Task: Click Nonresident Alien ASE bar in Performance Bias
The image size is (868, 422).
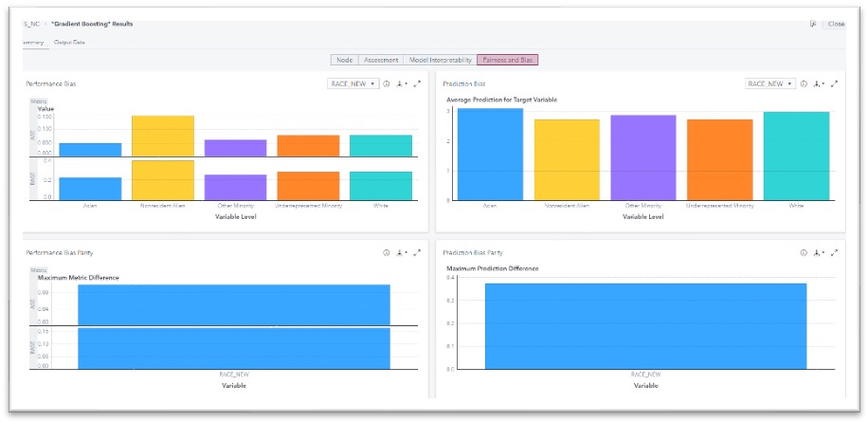Action: [x=163, y=137]
